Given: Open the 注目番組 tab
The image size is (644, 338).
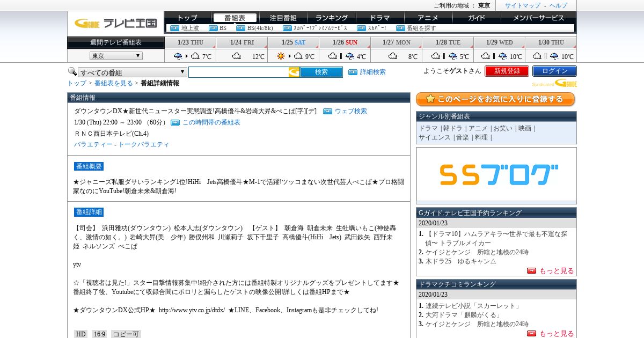Looking at the screenshot, I should pyautogui.click(x=283, y=18).
